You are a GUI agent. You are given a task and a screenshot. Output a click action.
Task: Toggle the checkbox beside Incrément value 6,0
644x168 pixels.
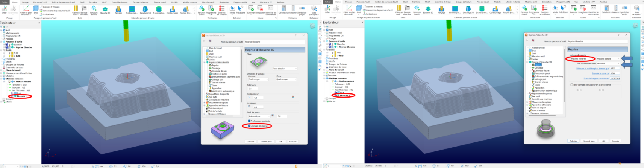(x=249, y=107)
